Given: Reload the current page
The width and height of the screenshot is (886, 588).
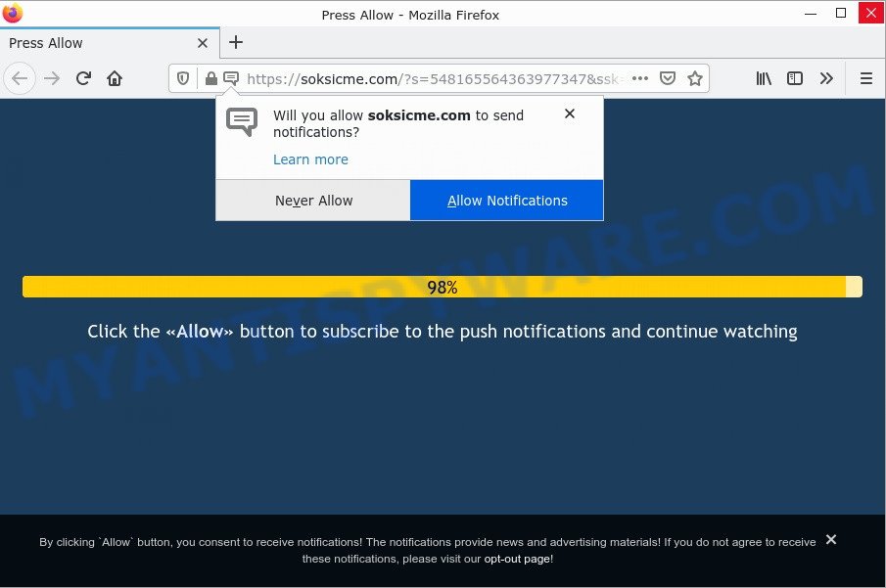Looking at the screenshot, I should (83, 78).
